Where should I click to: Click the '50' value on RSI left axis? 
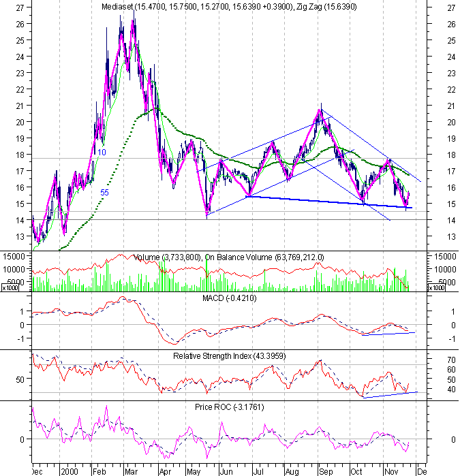tap(20, 379)
